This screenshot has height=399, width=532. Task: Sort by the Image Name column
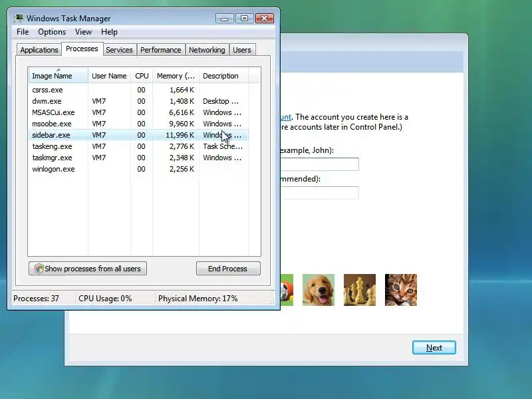[x=58, y=76]
